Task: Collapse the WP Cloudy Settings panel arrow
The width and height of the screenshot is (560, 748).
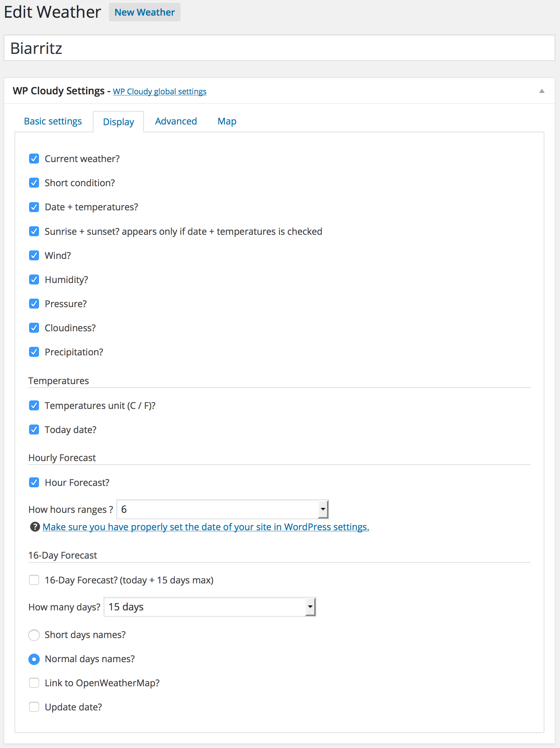Action: [x=542, y=91]
